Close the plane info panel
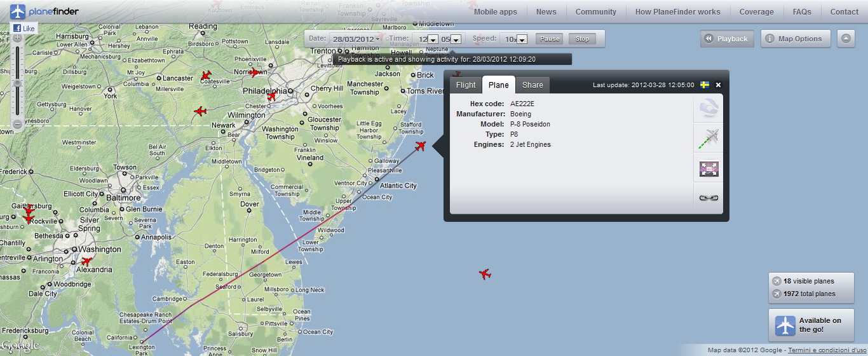The height and width of the screenshot is (356, 868). pyautogui.click(x=719, y=85)
